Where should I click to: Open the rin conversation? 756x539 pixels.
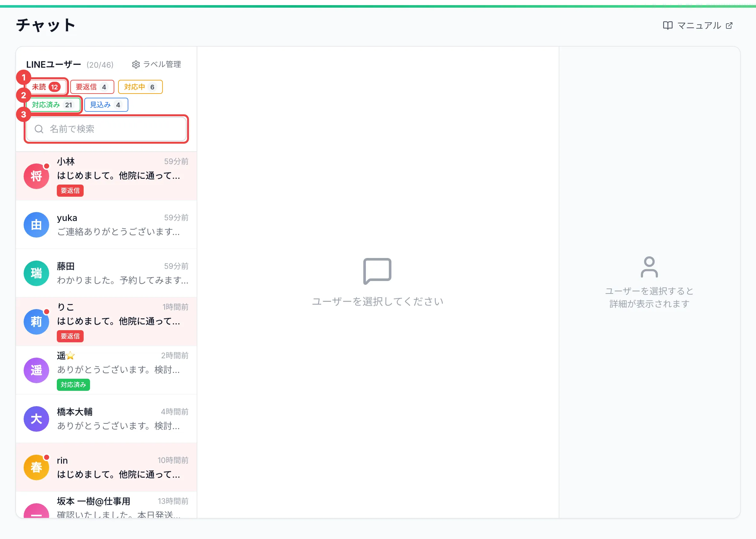click(x=106, y=467)
